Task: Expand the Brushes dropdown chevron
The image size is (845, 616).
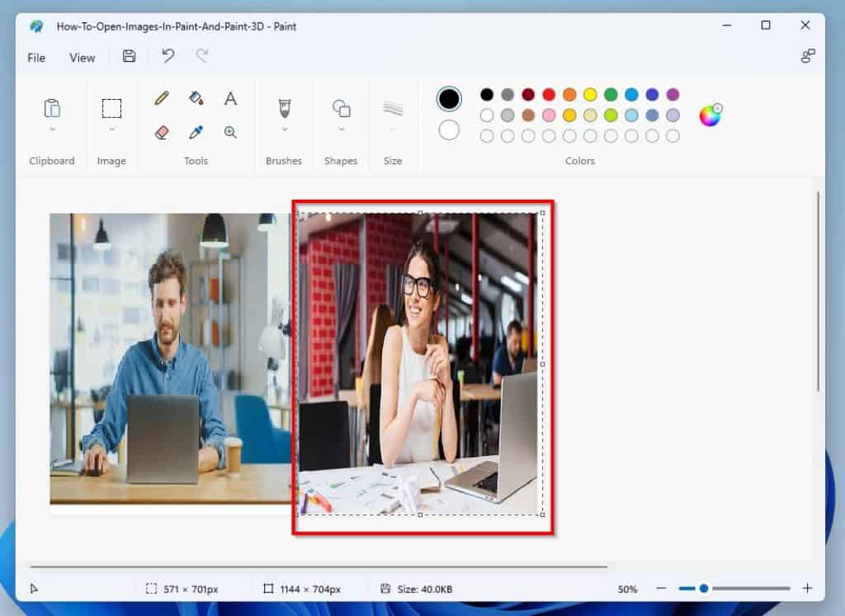Action: [x=285, y=129]
